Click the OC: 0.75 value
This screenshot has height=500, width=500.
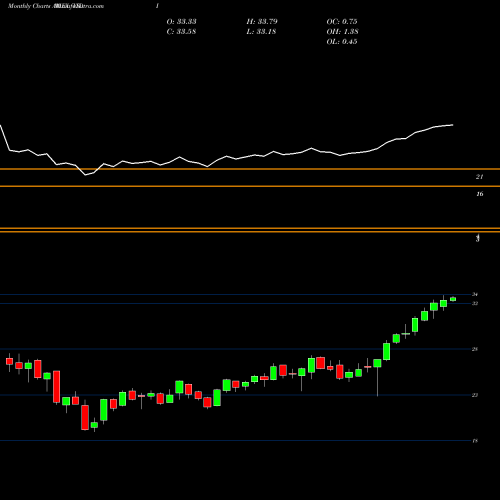[x=342, y=22]
